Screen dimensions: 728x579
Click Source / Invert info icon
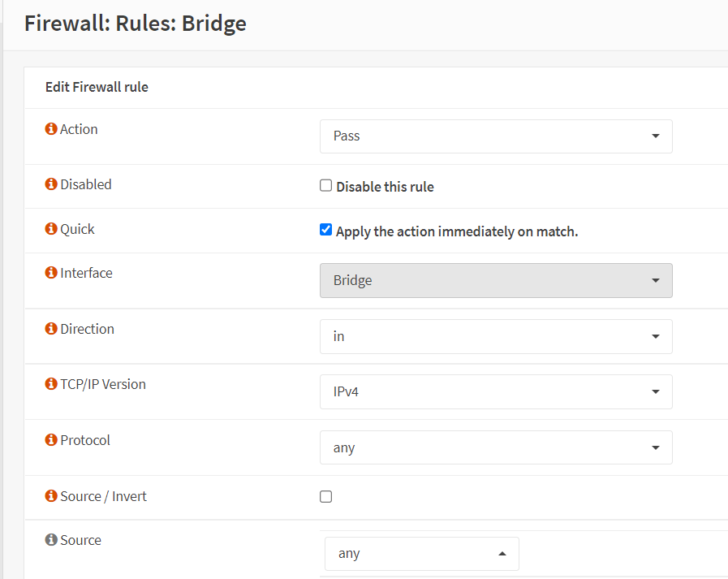pos(51,496)
